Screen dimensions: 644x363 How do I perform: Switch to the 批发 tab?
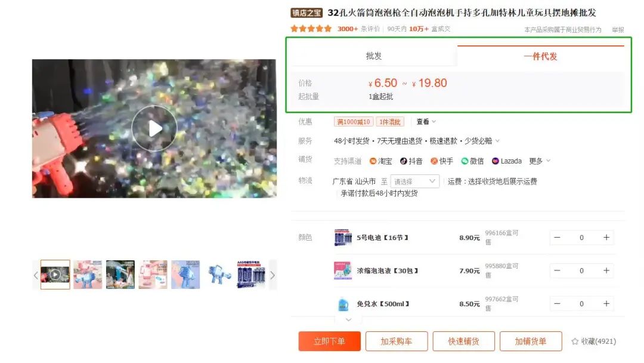pyautogui.click(x=374, y=56)
